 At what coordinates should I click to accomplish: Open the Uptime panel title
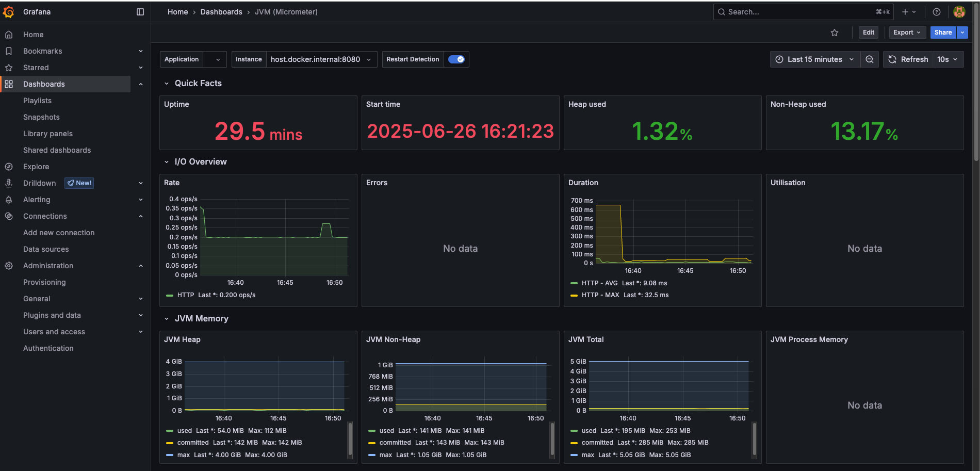click(x=176, y=104)
